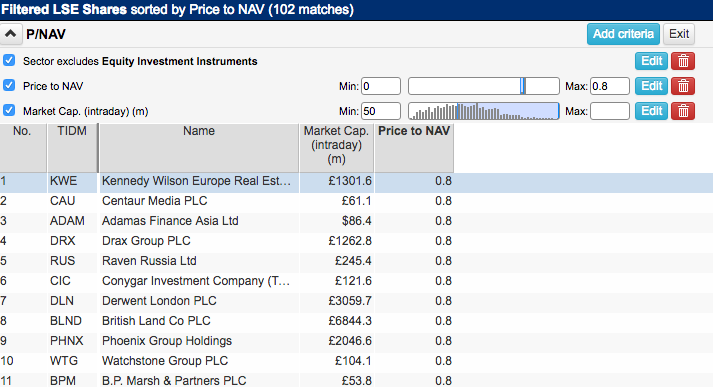
Task: Disable the Market Cap. (intraday) checkbox
Action: 9,110
